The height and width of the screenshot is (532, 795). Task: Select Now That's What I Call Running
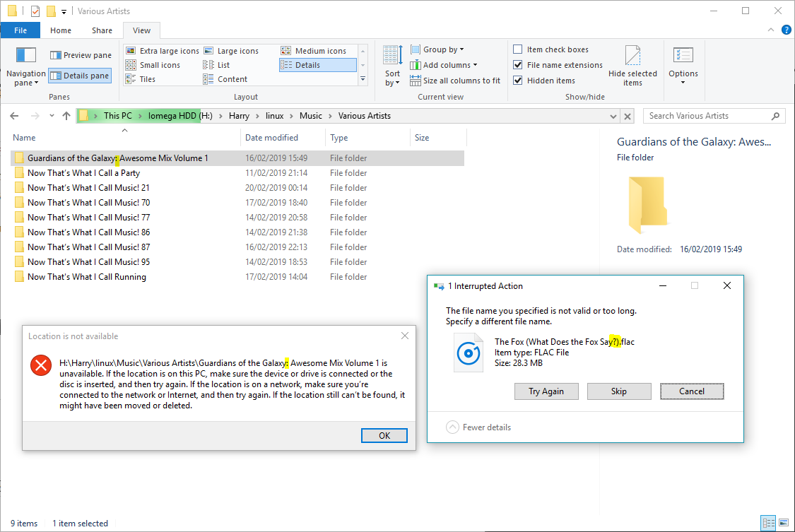coord(237,277)
